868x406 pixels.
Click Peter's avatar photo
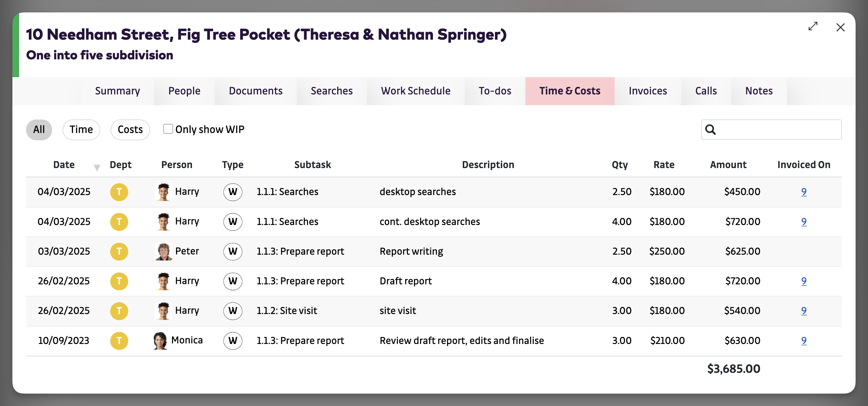click(163, 251)
